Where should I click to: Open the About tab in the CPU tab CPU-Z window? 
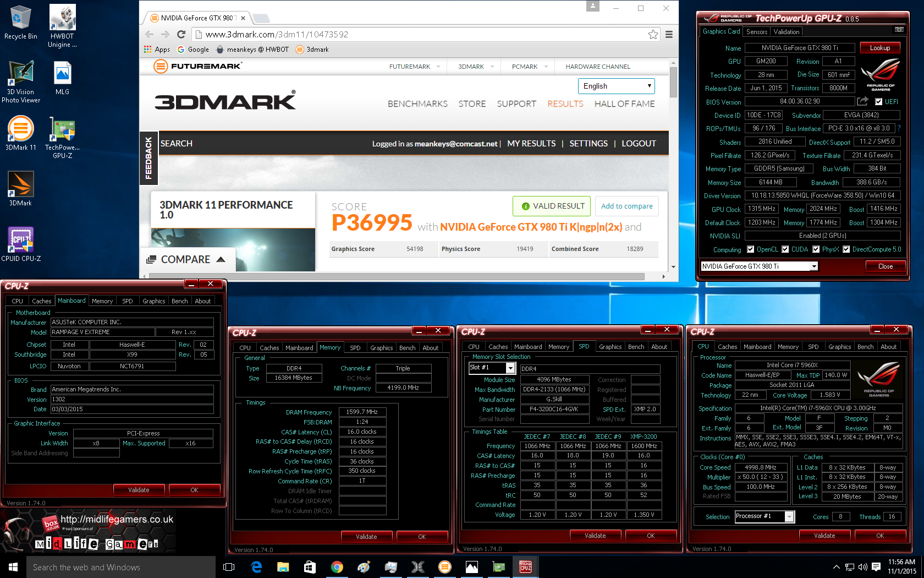(888, 347)
